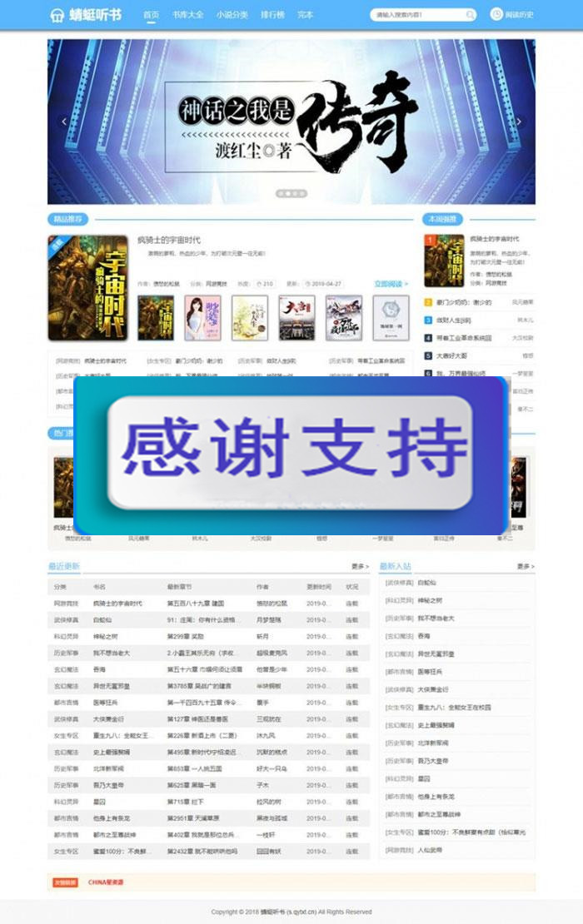Open the 完本 navigation tab

(x=306, y=15)
